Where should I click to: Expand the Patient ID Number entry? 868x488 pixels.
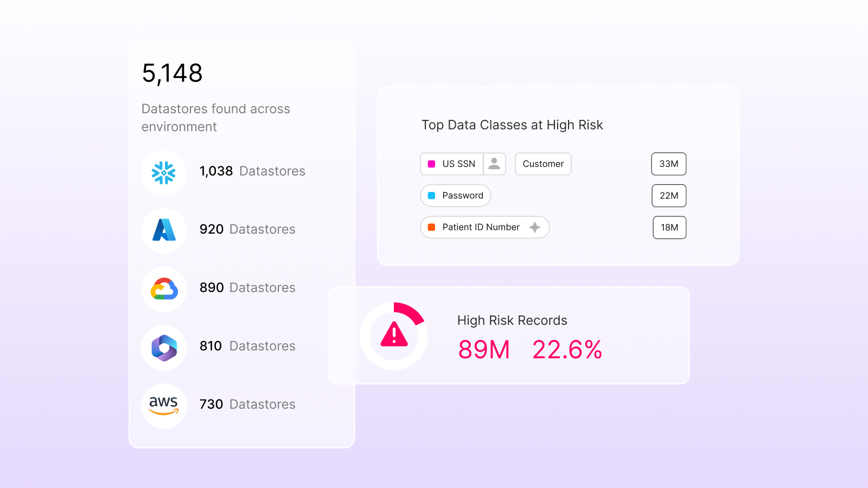click(x=480, y=227)
